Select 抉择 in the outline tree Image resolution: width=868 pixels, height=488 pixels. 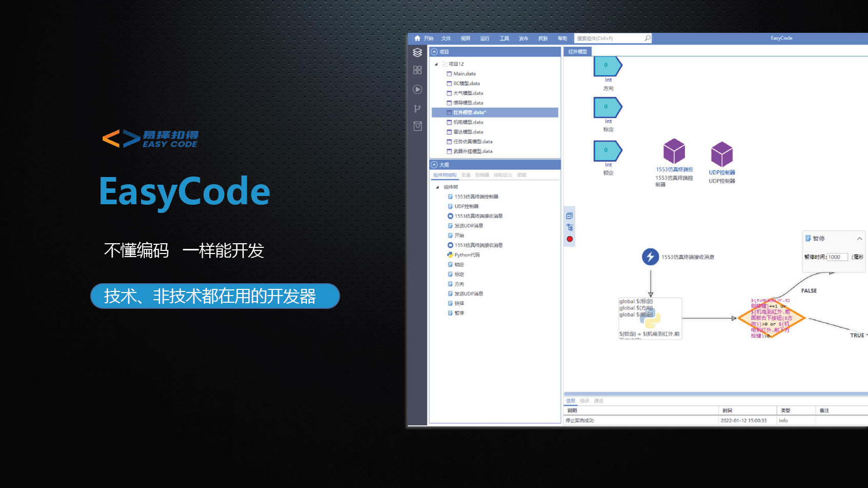[x=459, y=303]
